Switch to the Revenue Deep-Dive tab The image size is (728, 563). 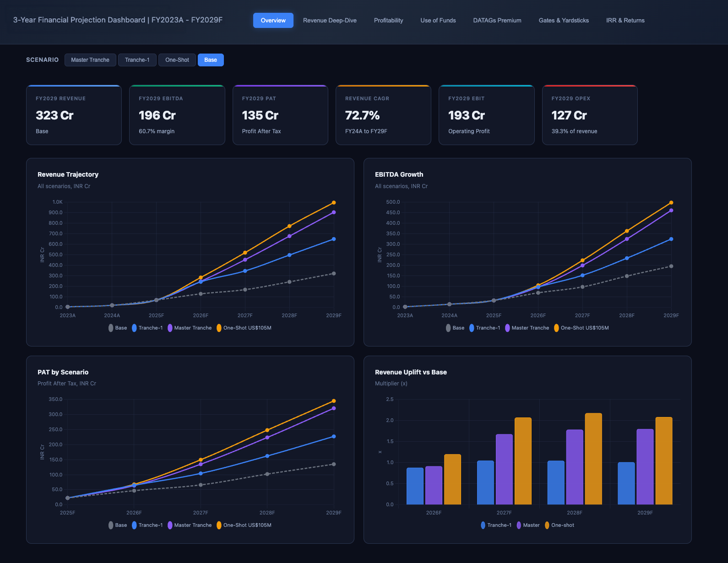pos(330,21)
